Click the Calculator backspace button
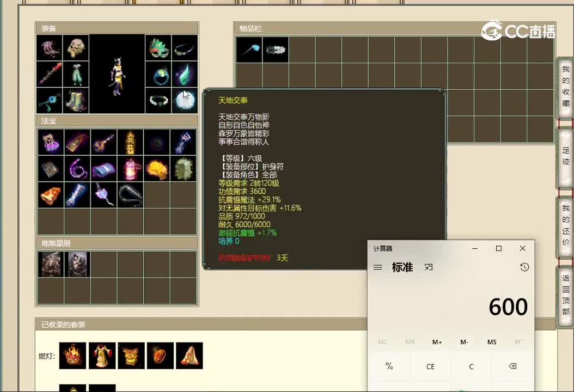Screen dimensions: 574x392 click(x=512, y=366)
